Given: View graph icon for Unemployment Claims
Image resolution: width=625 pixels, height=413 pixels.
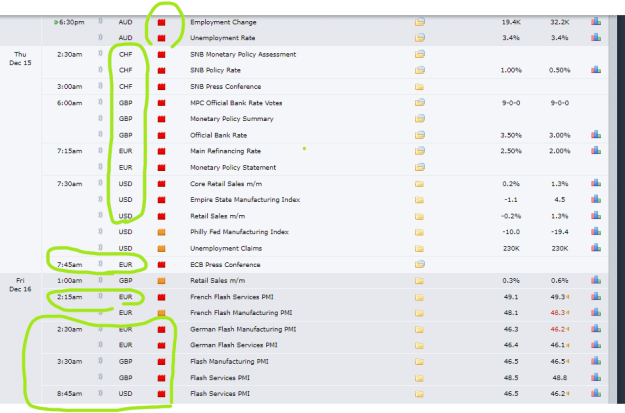Looking at the screenshot, I should tap(596, 248).
